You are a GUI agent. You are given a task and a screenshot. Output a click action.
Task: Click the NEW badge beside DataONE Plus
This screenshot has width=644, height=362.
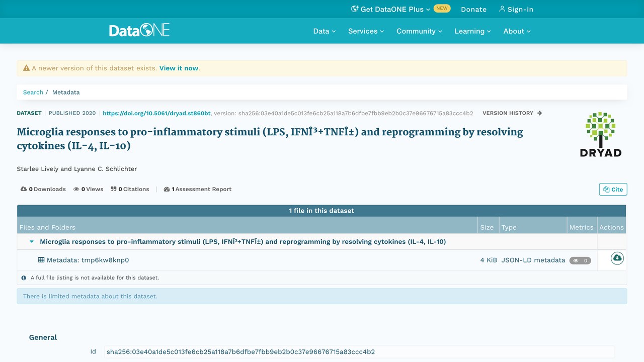442,9
